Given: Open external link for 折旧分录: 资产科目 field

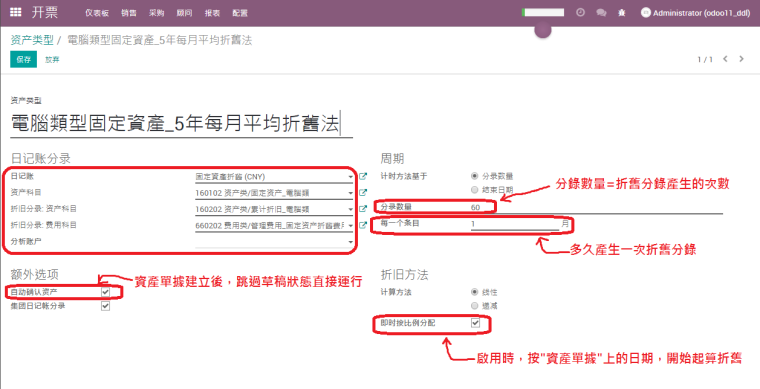Looking at the screenshot, I should (363, 209).
